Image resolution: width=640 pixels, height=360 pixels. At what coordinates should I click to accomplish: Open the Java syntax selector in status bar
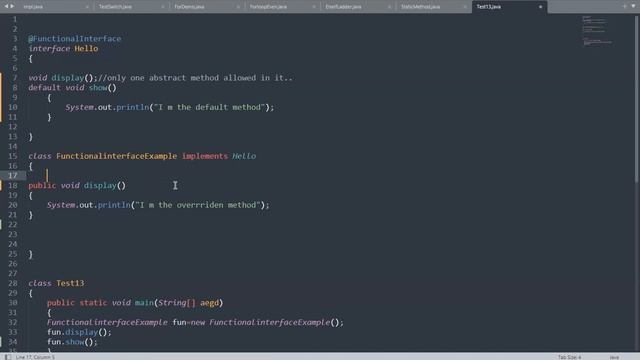tap(614, 357)
